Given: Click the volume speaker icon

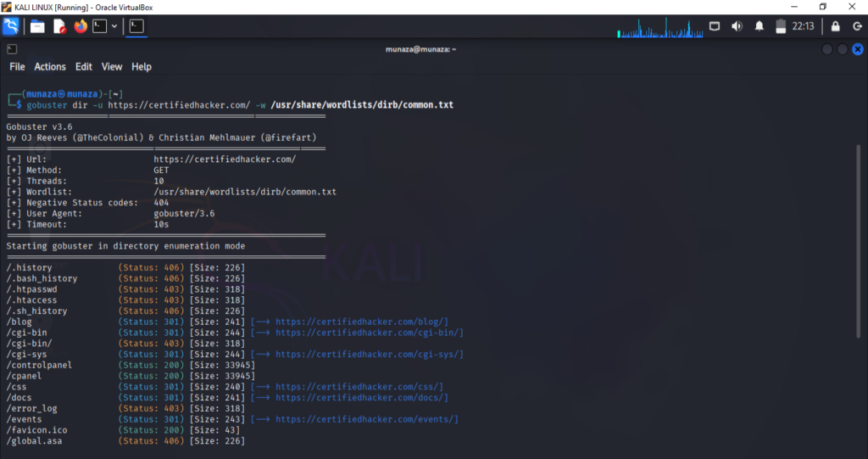Looking at the screenshot, I should point(737,26).
